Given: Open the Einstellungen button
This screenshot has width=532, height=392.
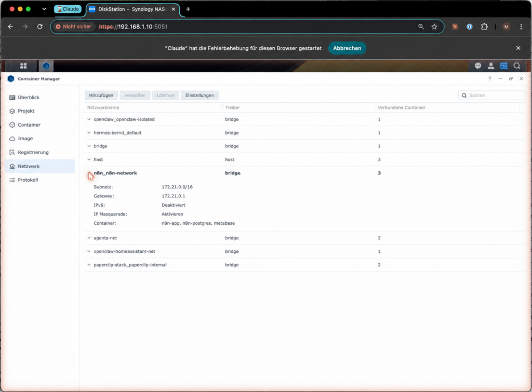Looking at the screenshot, I should click(x=199, y=96).
